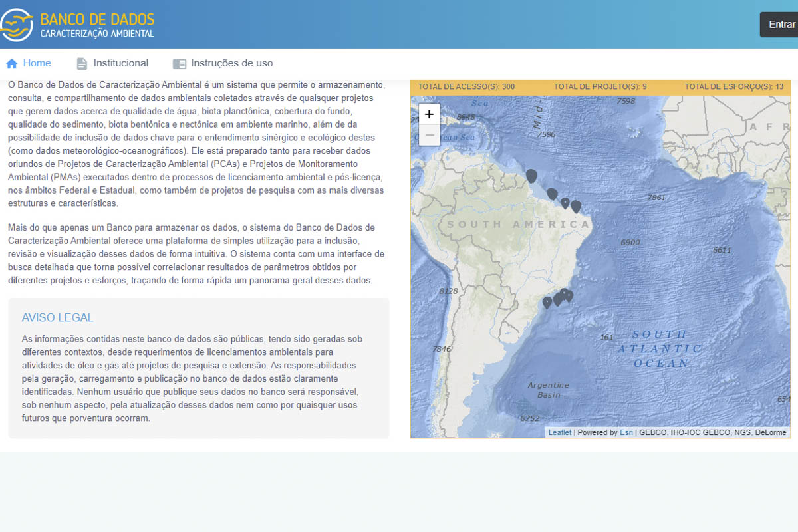Click the icon beside Instruções de uso
This screenshot has width=798, height=532.
[180, 64]
